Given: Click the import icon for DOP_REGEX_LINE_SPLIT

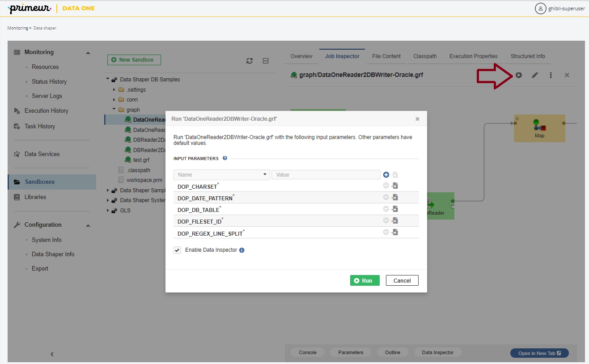Looking at the screenshot, I should 395,232.
